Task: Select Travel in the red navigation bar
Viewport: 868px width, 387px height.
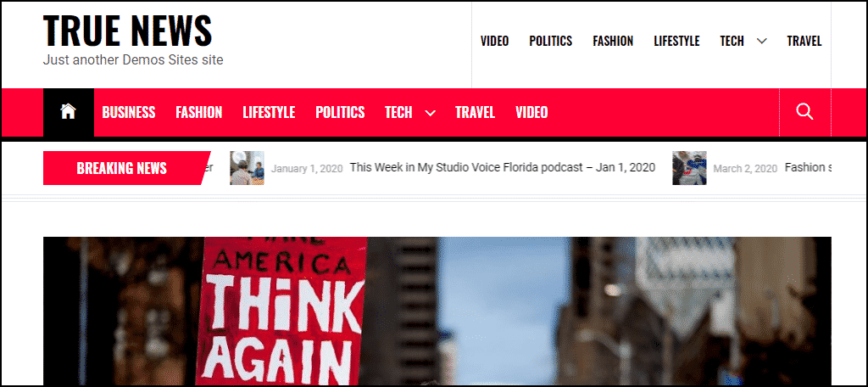Action: [x=475, y=113]
